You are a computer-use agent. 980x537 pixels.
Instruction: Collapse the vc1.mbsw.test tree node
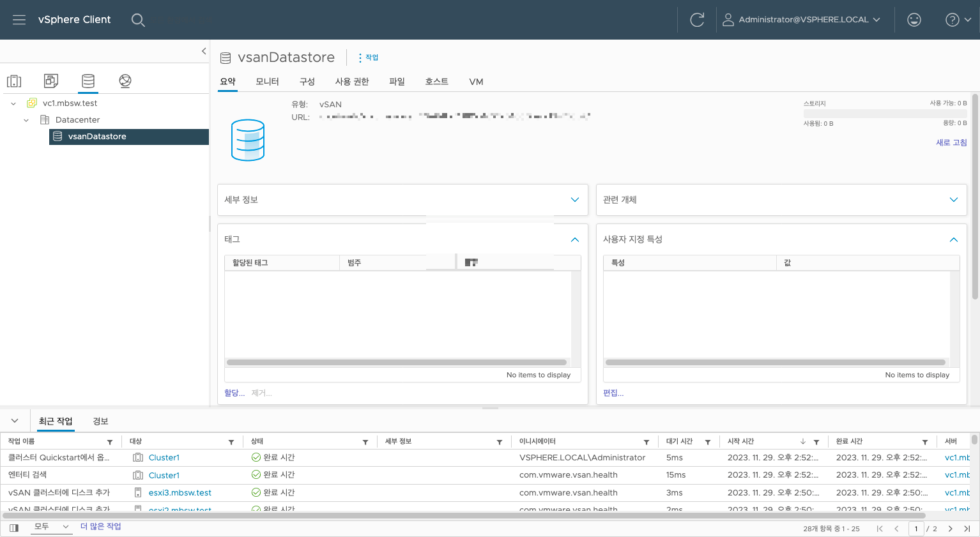point(13,103)
